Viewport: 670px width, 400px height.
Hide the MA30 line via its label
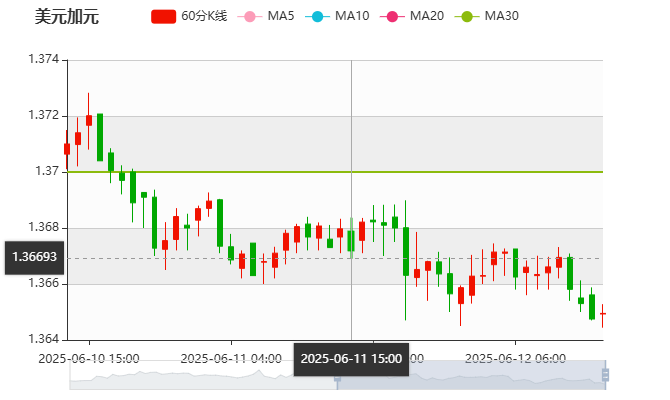(501, 16)
